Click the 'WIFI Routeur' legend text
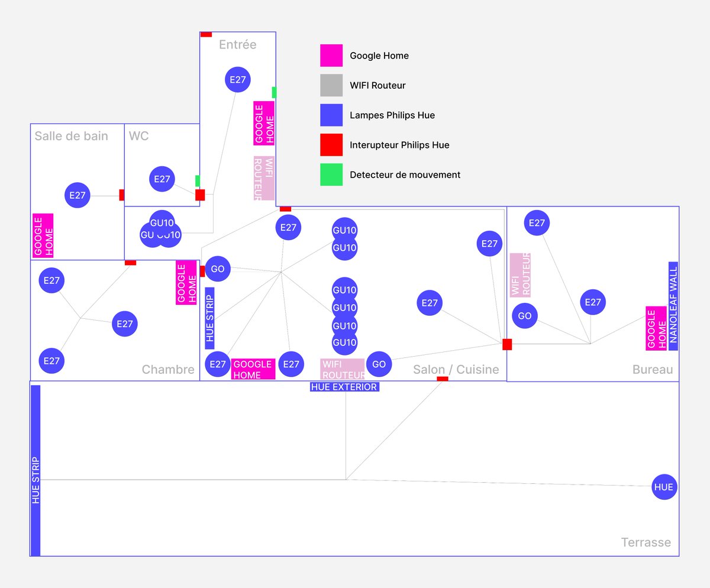Viewport: 710px width, 588px height. pyautogui.click(x=378, y=85)
